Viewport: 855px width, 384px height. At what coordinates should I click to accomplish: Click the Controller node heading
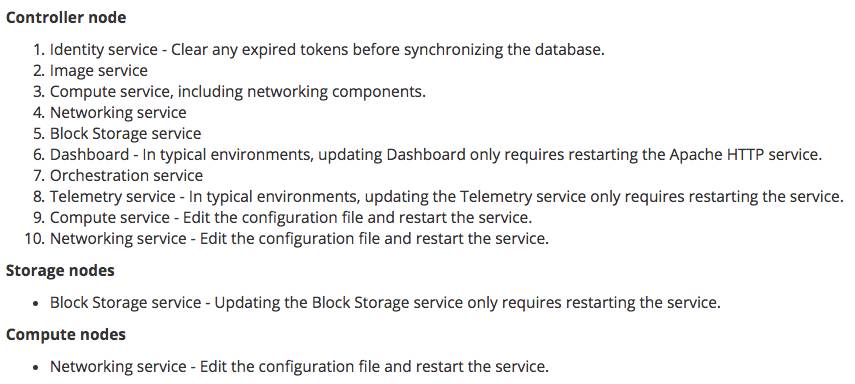pyautogui.click(x=66, y=17)
